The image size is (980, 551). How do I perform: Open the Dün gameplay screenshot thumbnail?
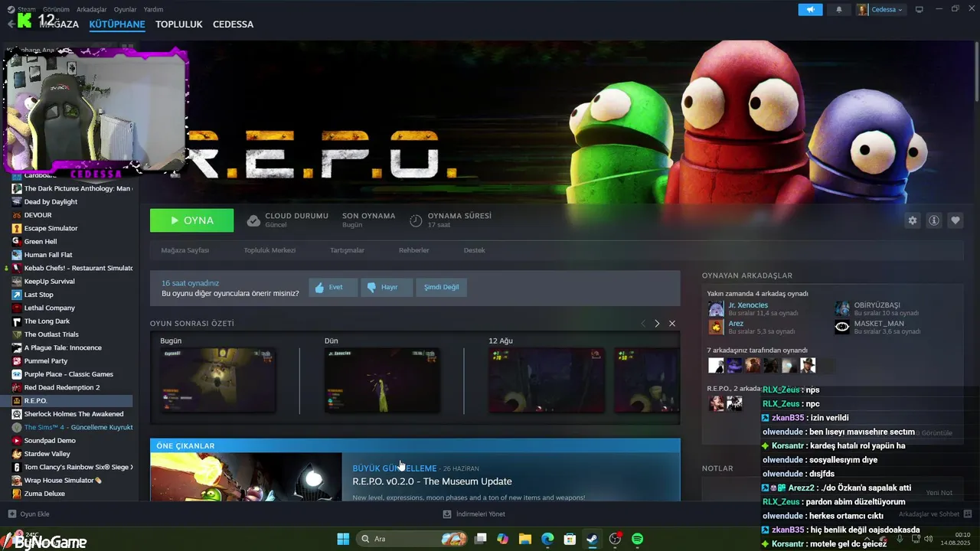(x=382, y=380)
